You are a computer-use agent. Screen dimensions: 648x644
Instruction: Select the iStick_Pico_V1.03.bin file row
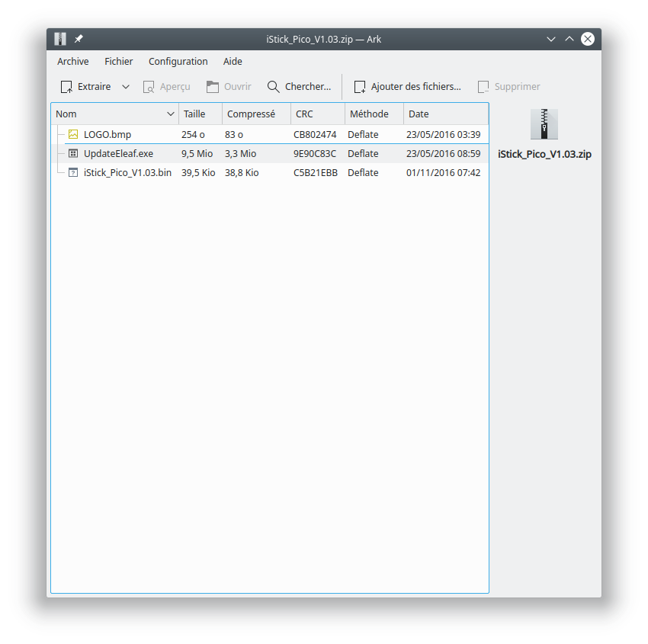[270, 173]
